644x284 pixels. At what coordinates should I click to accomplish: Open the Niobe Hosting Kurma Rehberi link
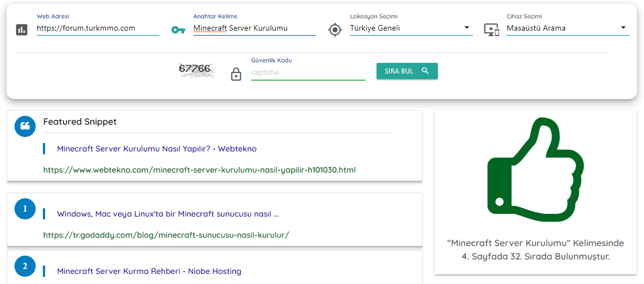point(149,271)
